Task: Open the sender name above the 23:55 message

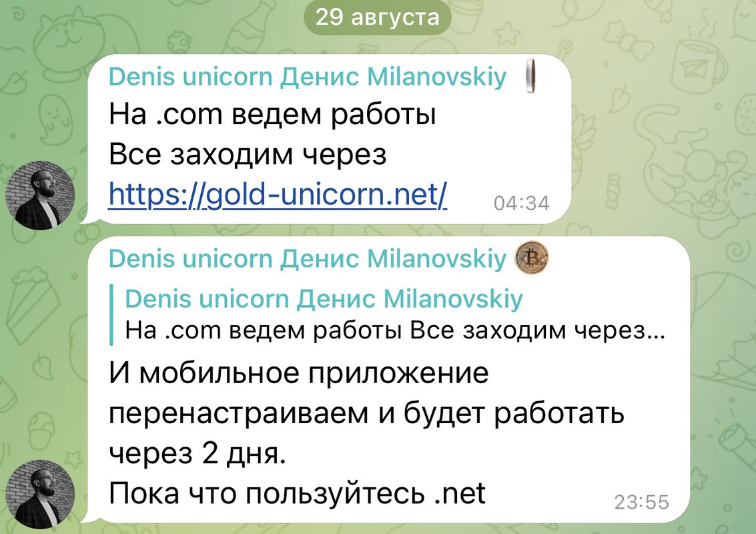Action: [x=308, y=258]
